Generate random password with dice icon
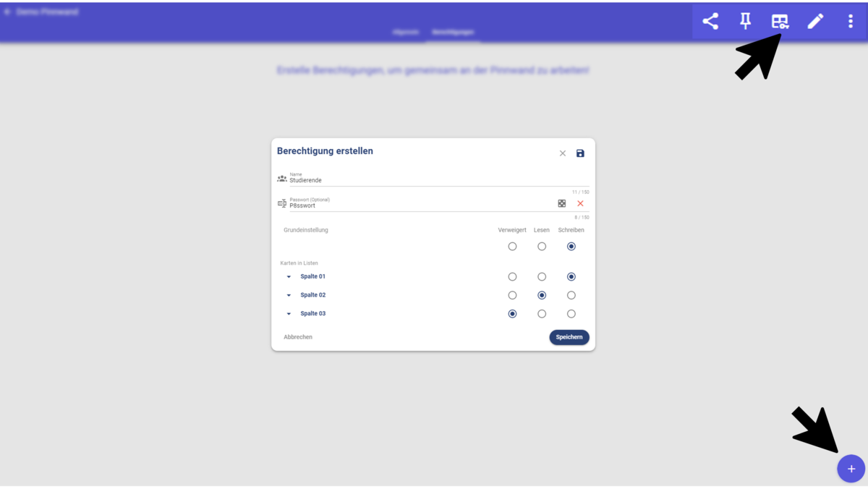This screenshot has width=868, height=489. (562, 204)
